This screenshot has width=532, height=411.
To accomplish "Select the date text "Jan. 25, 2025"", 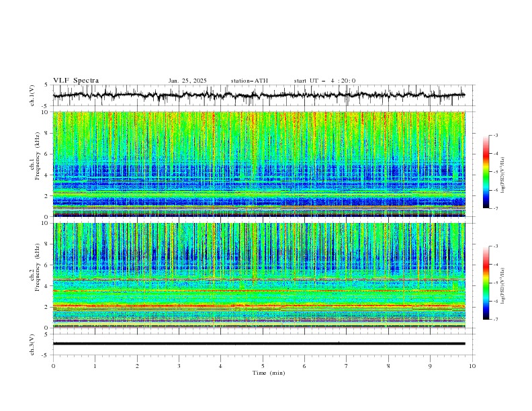I will point(187,81).
